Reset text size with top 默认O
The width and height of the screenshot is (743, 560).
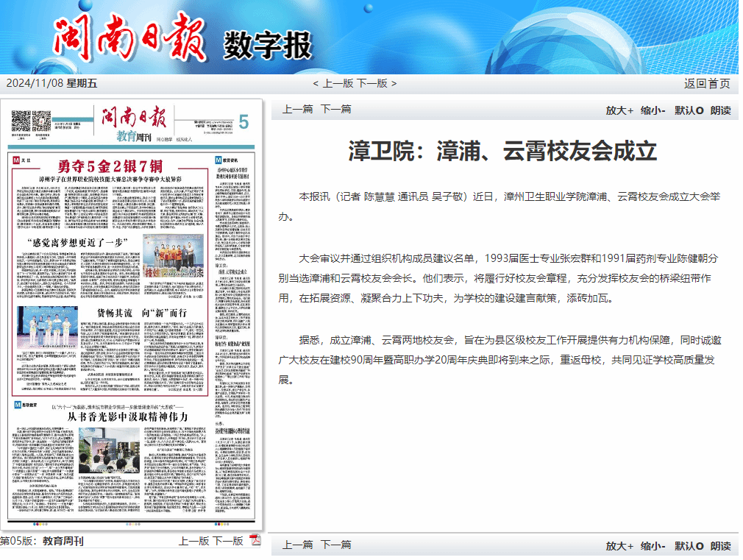(689, 110)
